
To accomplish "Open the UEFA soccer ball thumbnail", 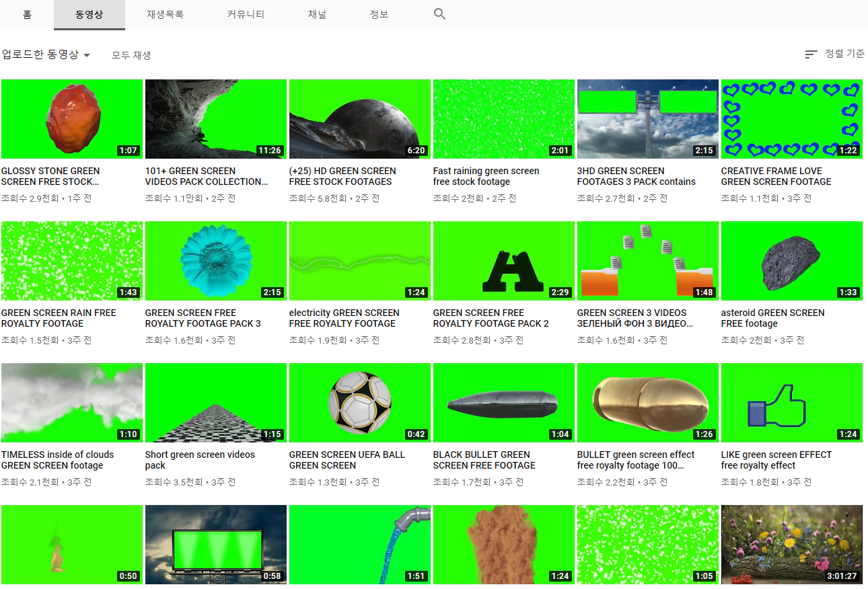I will click(x=360, y=403).
